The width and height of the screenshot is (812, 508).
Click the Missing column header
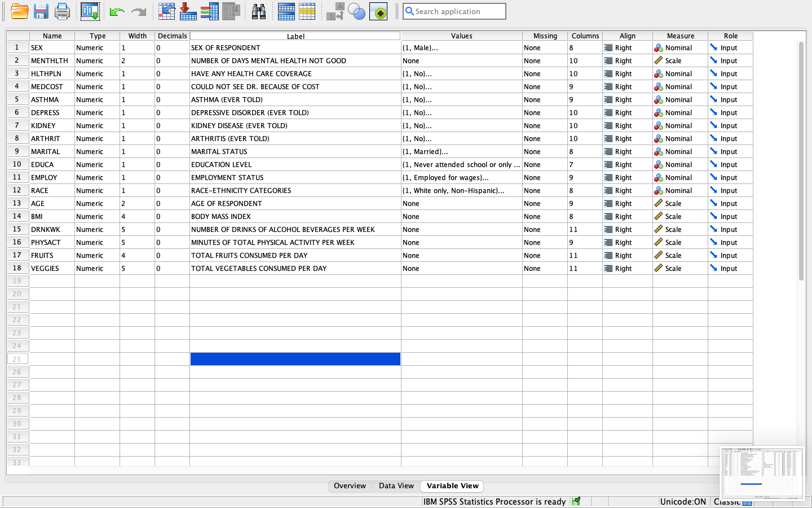click(545, 36)
